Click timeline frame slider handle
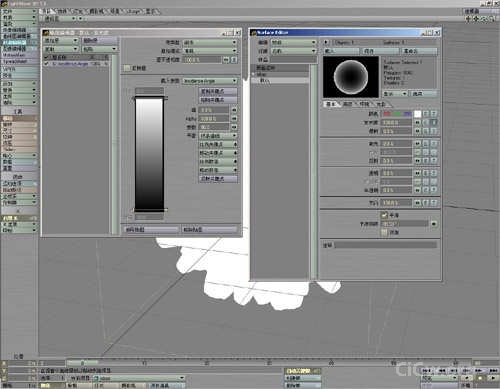The image size is (500, 389). pos(82,362)
